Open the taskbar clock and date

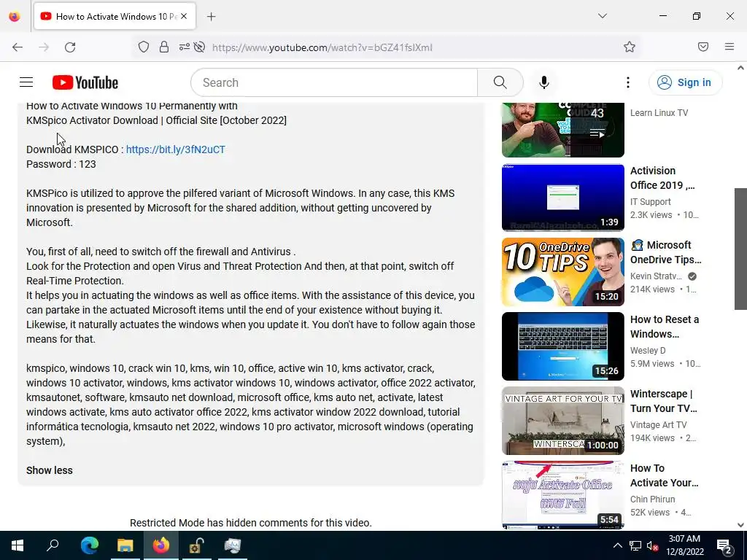tap(684, 545)
